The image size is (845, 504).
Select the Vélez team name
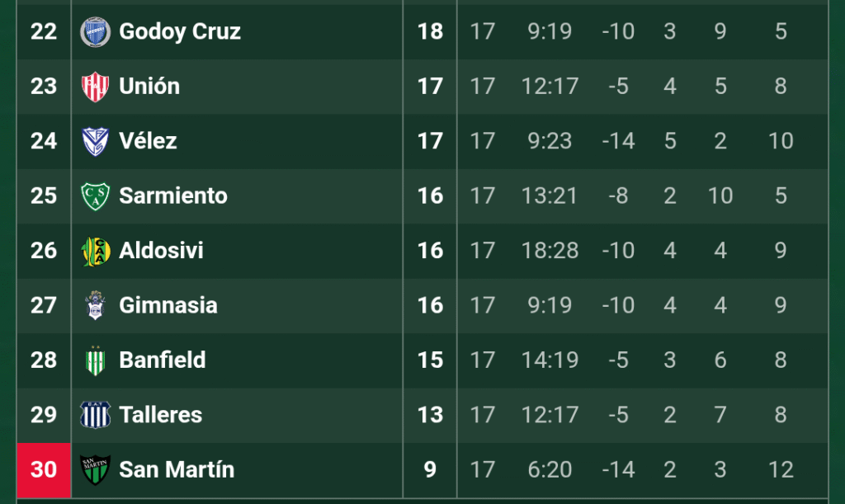148,141
